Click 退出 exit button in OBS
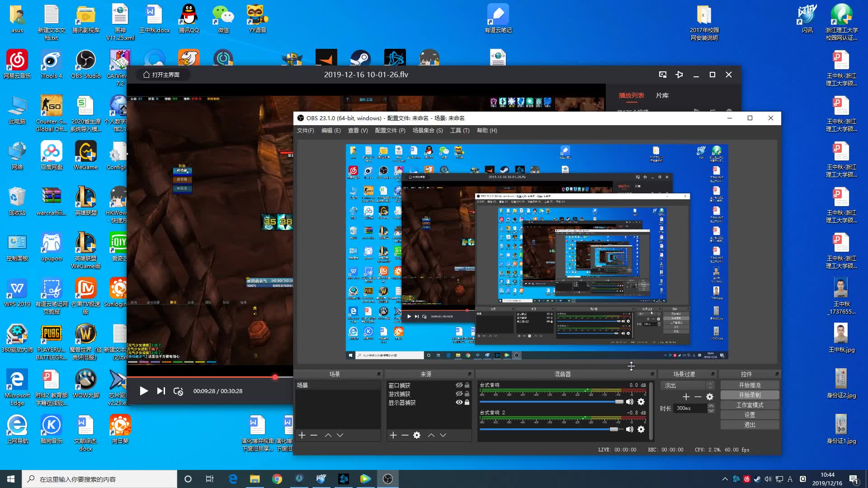 750,425
